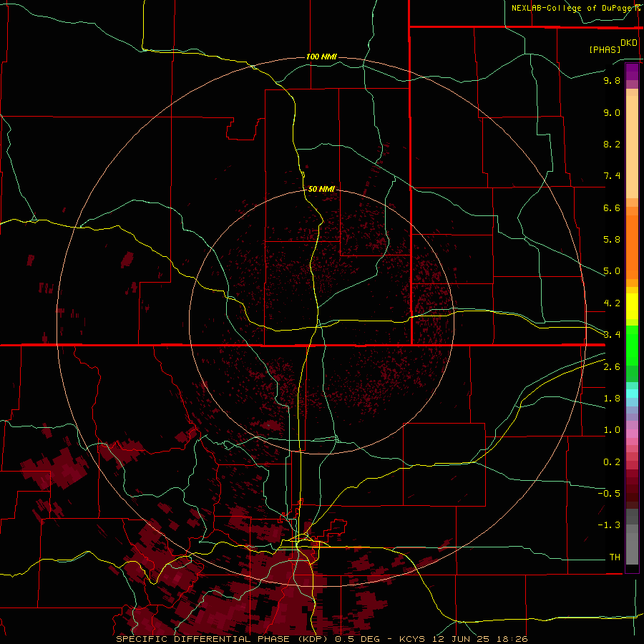644x644 pixels.
Task: Click the [PHAS] legend header label
Action: [605, 49]
